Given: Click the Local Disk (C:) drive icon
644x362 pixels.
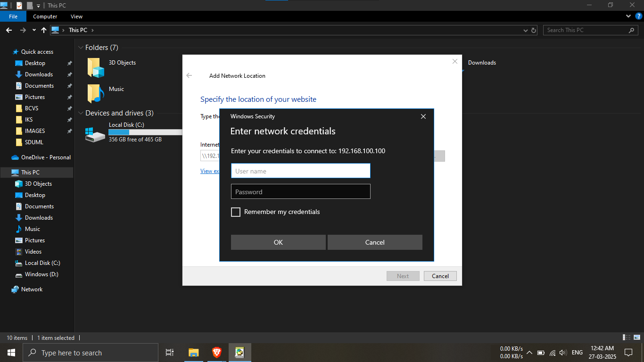Looking at the screenshot, I should tap(95, 134).
